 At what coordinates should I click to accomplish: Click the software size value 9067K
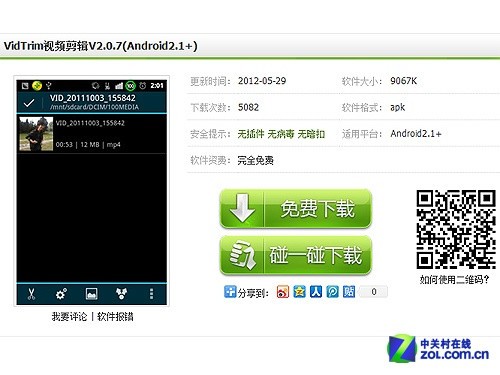pos(404,81)
